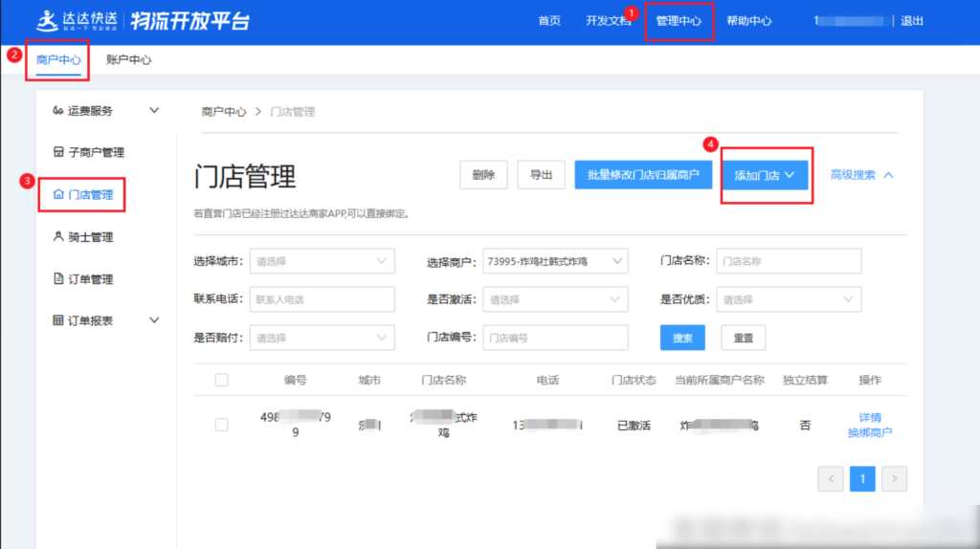Go to previous page arrow

pyautogui.click(x=831, y=478)
